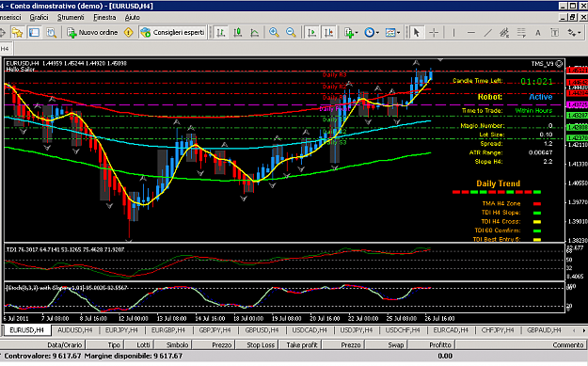Select the arrow cursor tool
Viewport: 588px width, 366px height.
(416, 33)
